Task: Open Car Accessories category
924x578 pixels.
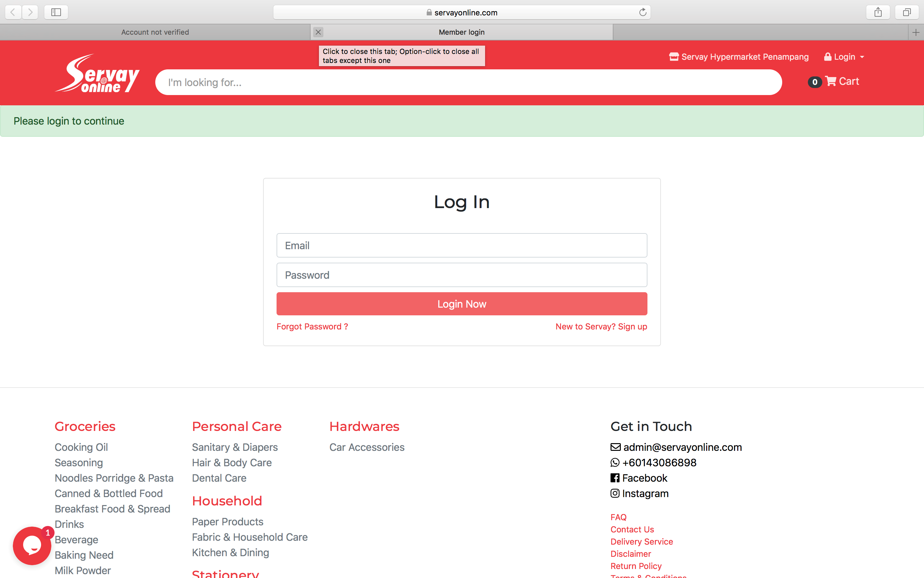Action: (x=367, y=447)
